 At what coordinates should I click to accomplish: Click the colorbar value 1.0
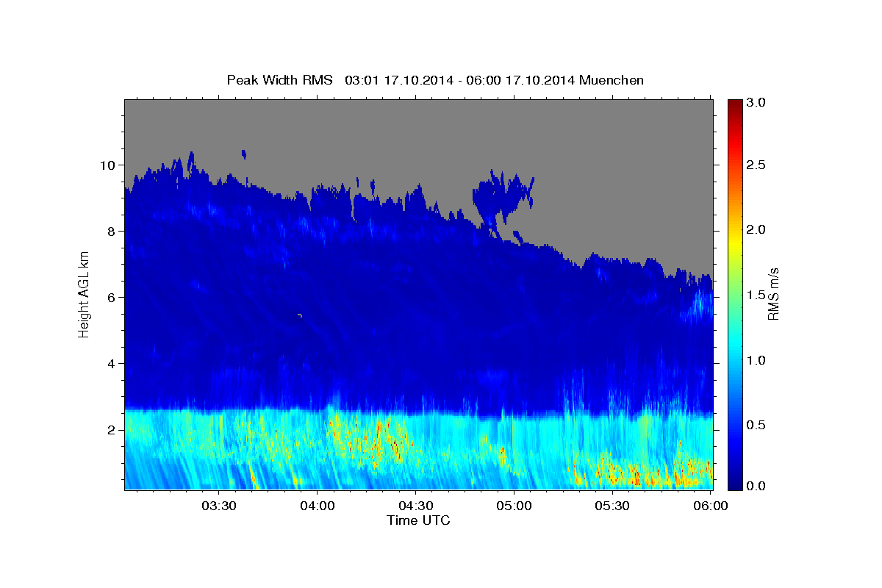coord(757,359)
